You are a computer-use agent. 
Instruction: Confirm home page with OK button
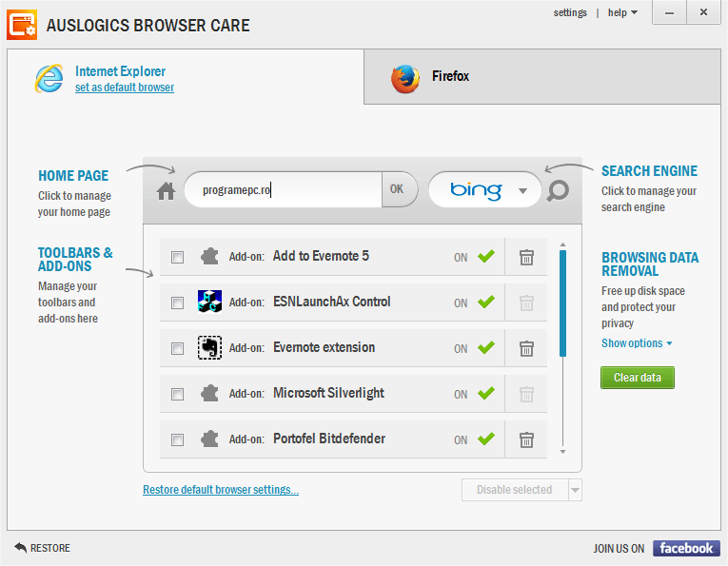tap(399, 189)
